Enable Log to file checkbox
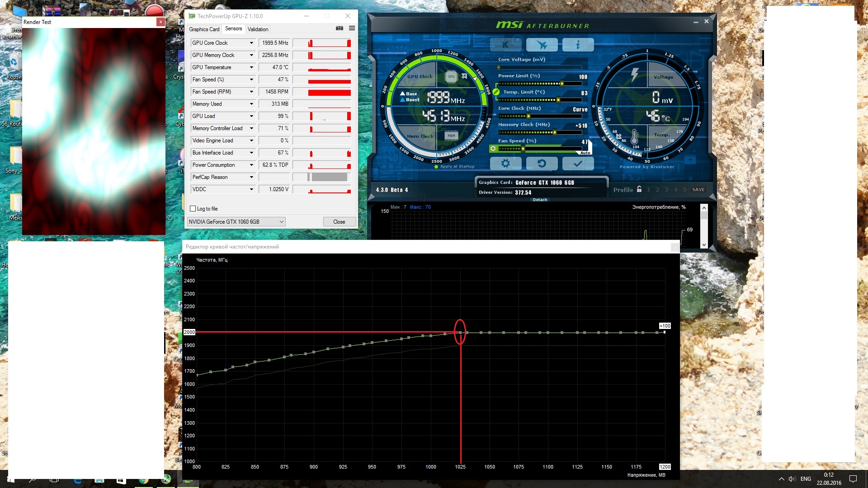The width and height of the screenshot is (868, 488). pos(193,209)
